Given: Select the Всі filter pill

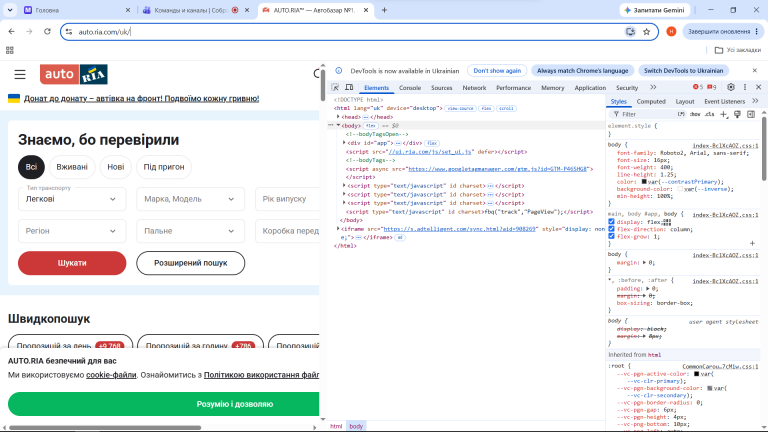Looking at the screenshot, I should (31, 167).
